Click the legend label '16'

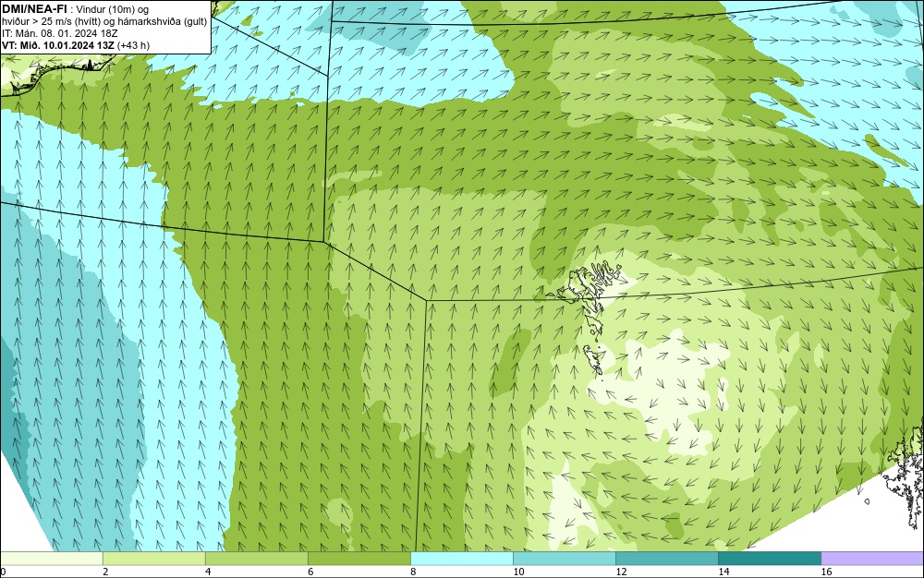pyautogui.click(x=826, y=572)
